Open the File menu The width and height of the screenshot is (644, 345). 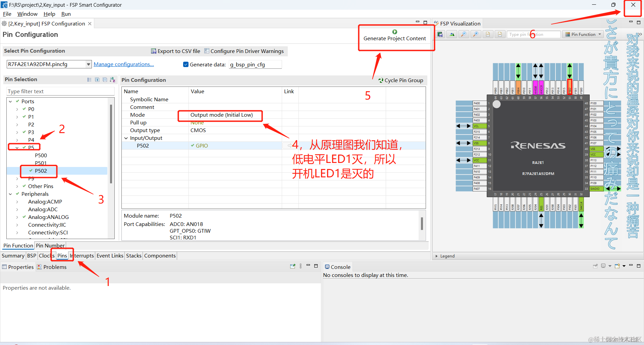pos(7,14)
